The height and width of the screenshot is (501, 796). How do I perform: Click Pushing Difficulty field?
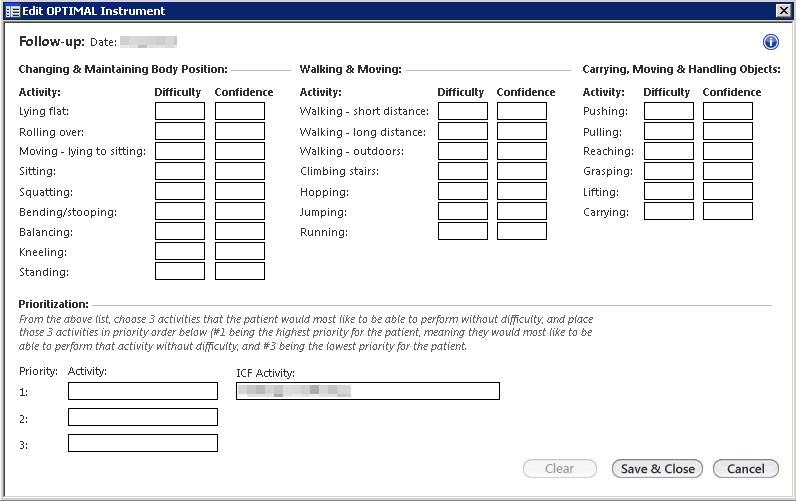coord(669,111)
